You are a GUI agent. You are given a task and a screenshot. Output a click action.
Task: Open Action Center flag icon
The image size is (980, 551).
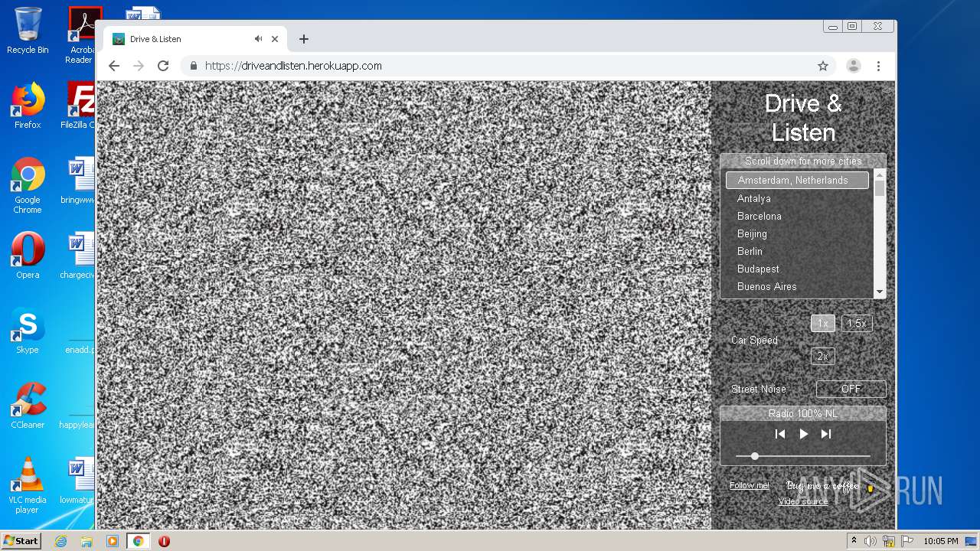908,541
